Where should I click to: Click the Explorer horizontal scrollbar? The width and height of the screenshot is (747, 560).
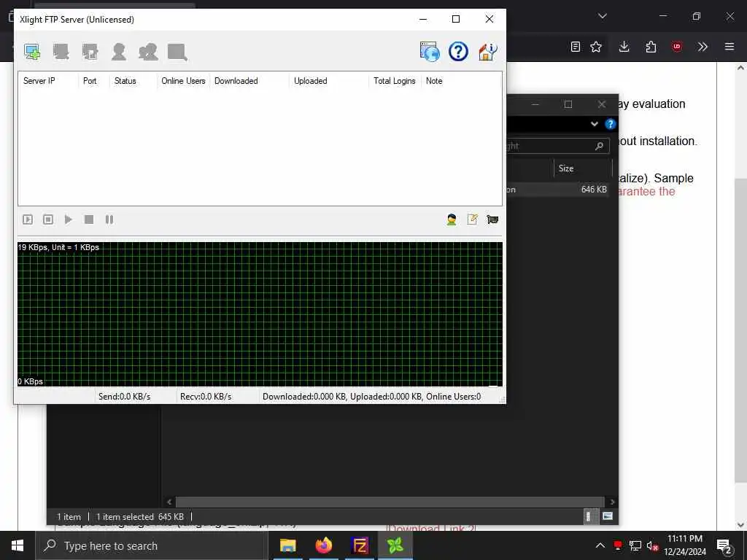pyautogui.click(x=390, y=502)
